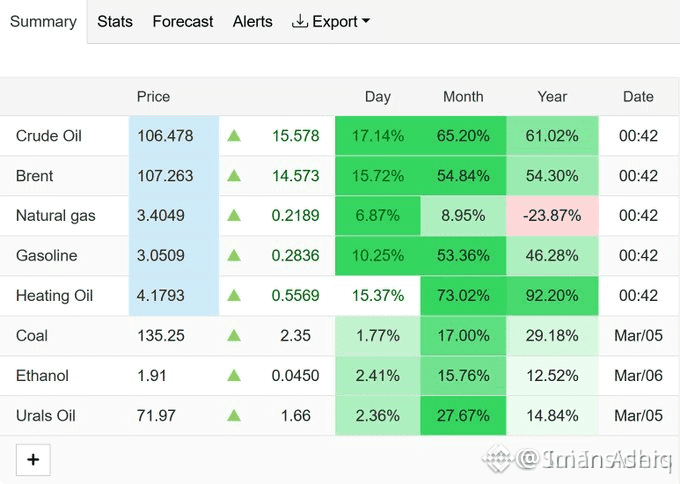This screenshot has height=484, width=680.
Task: Click the plus icon to add commodity
Action: point(33,460)
